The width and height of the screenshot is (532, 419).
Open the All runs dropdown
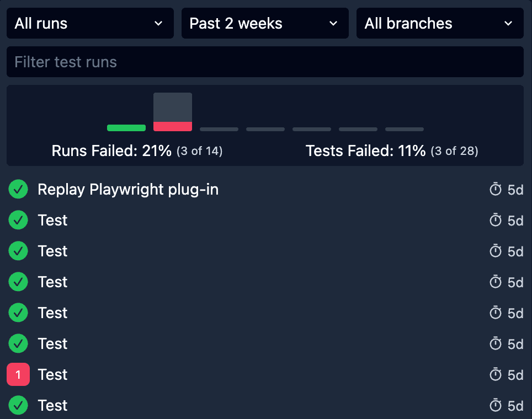point(90,23)
